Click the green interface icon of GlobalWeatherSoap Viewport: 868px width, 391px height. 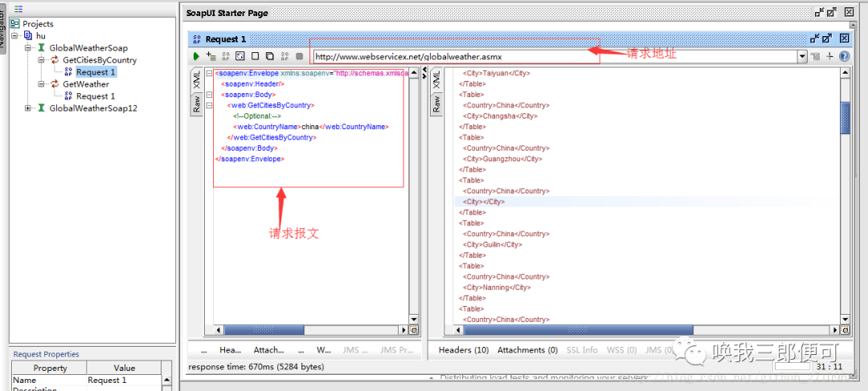[42, 48]
